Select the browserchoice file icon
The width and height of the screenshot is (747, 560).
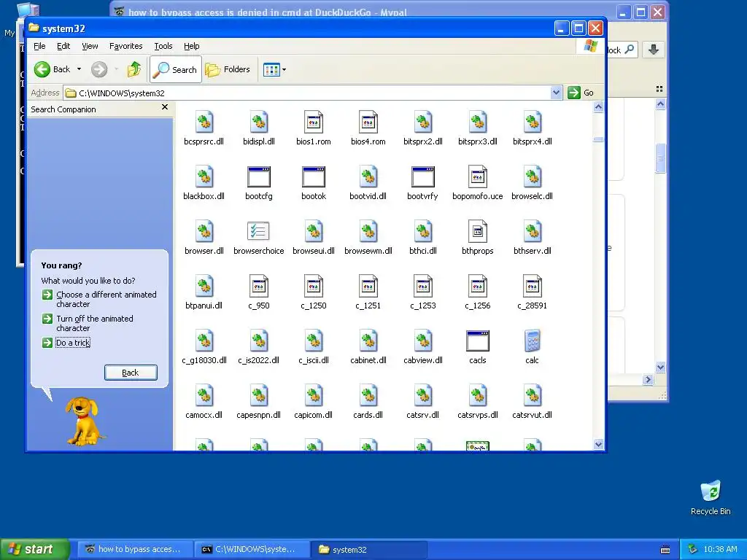pyautogui.click(x=259, y=231)
